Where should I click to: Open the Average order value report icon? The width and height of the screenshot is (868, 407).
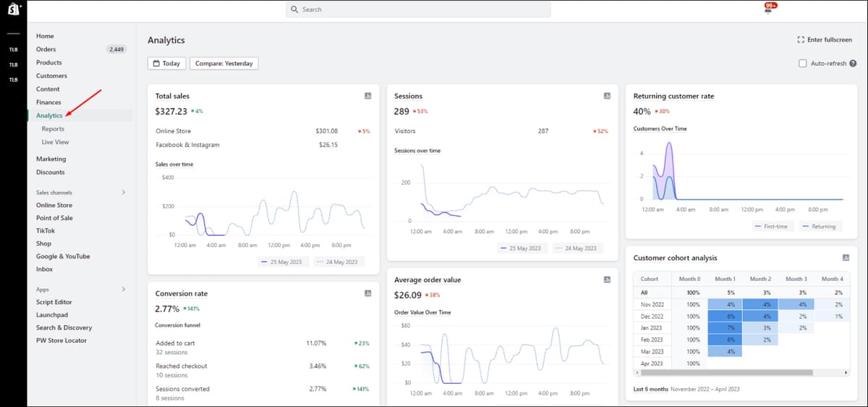[607, 280]
